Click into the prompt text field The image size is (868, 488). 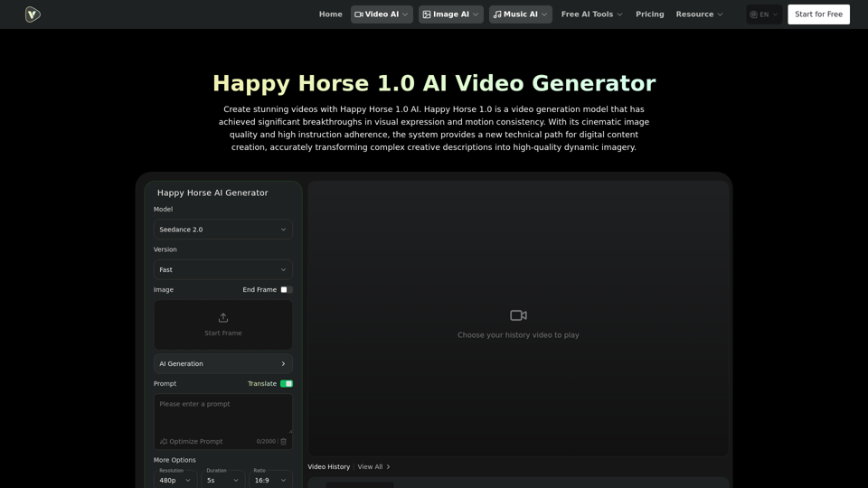point(222,413)
